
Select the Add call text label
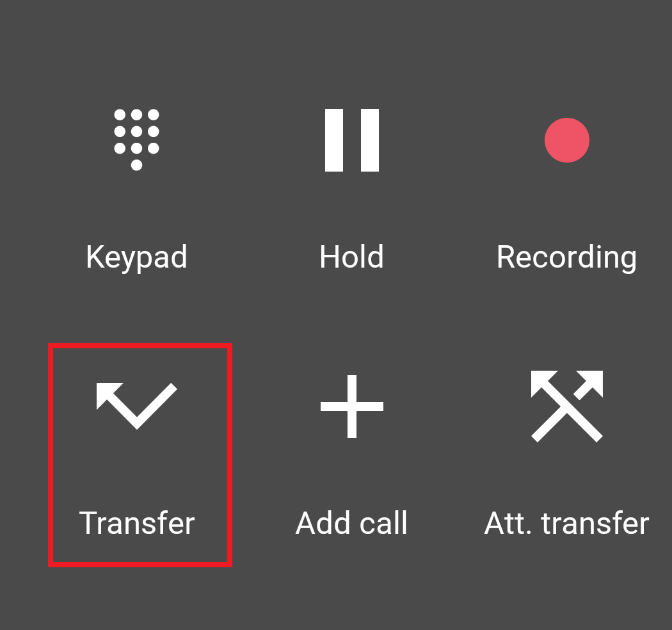pyautogui.click(x=351, y=523)
